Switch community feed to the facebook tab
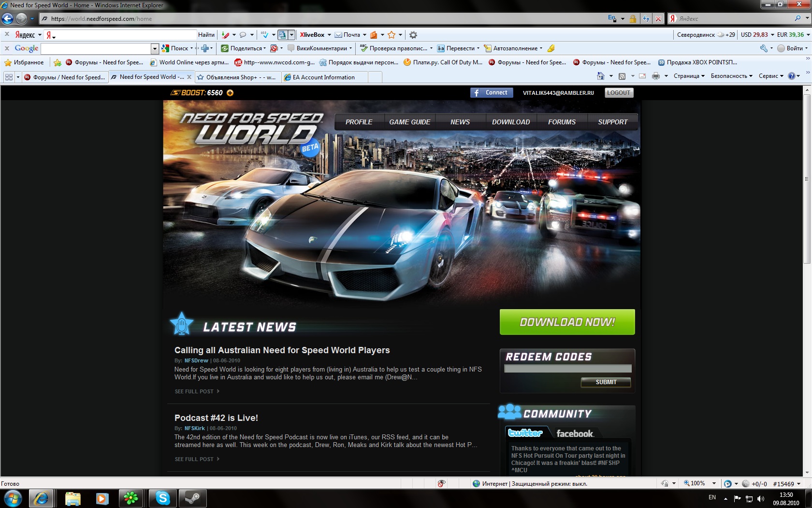The height and width of the screenshot is (508, 812). coord(575,433)
